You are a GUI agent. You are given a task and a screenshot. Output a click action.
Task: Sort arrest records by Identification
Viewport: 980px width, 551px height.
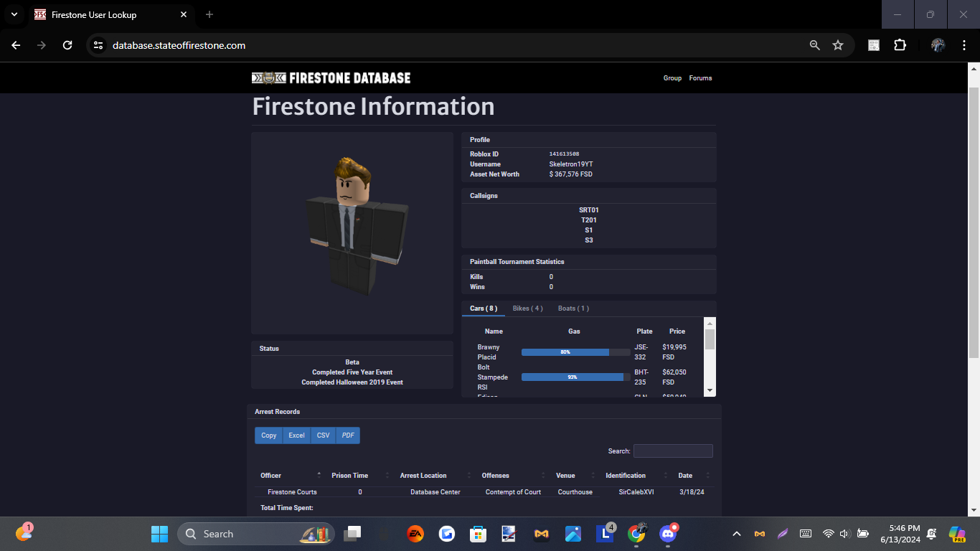pos(636,476)
